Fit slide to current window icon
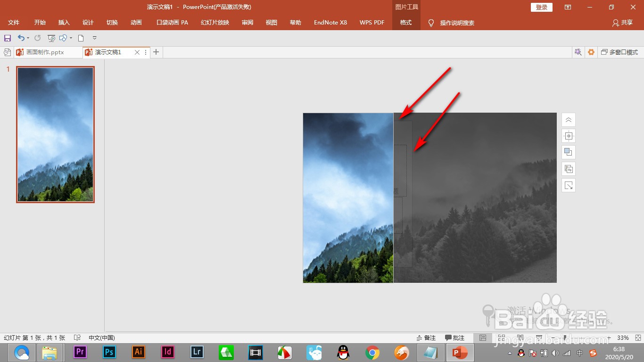Image resolution: width=644 pixels, height=362 pixels. click(637, 338)
